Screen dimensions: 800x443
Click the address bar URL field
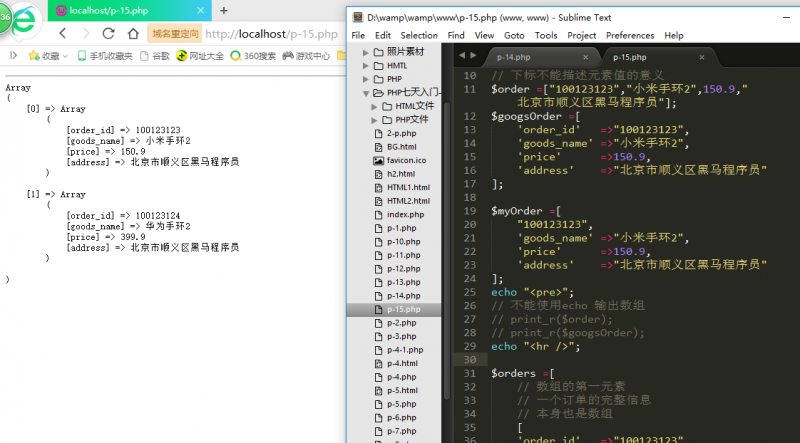pos(270,33)
